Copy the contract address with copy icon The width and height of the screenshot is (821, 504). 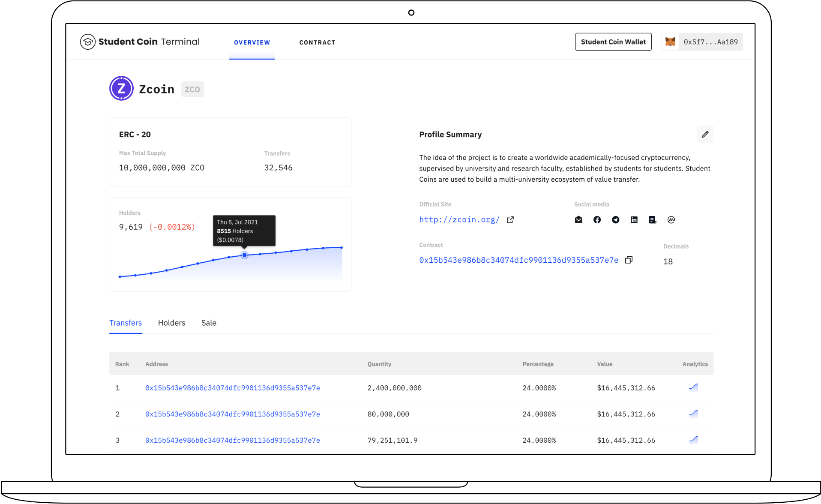(629, 260)
